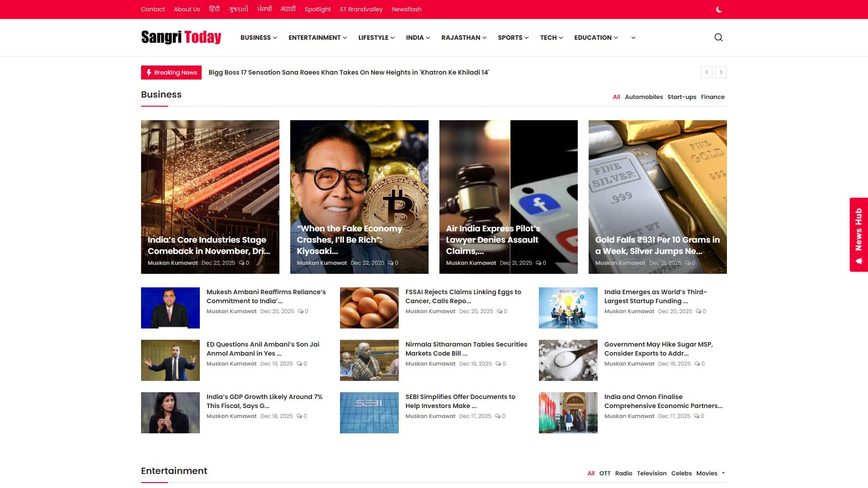Click the Breaking News lightning badge
The height and width of the screenshot is (488, 868).
click(x=171, y=73)
